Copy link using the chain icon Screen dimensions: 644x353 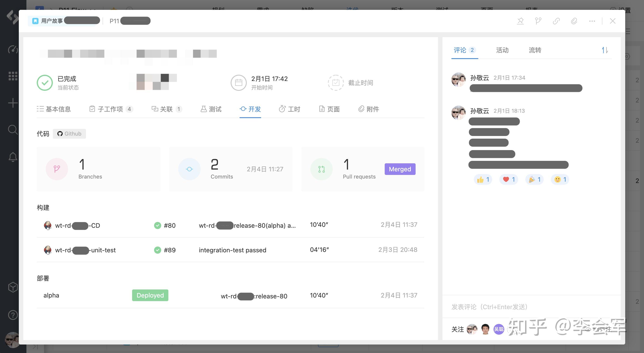pos(556,21)
